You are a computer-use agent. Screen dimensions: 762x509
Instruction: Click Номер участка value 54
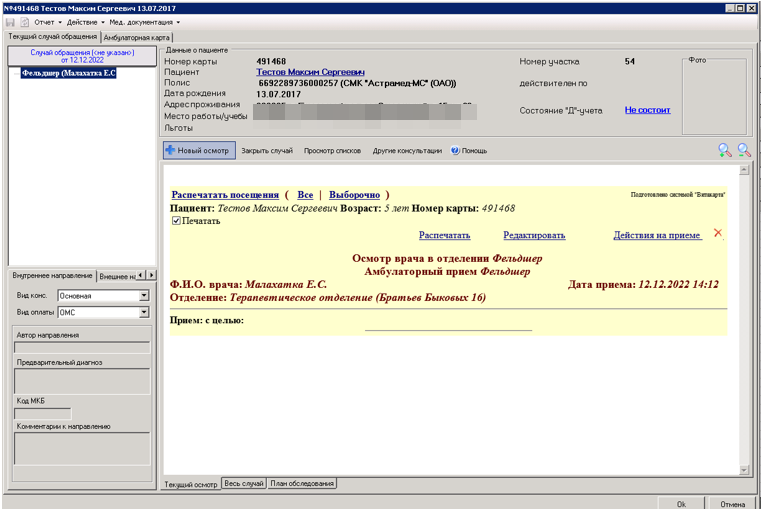(630, 61)
